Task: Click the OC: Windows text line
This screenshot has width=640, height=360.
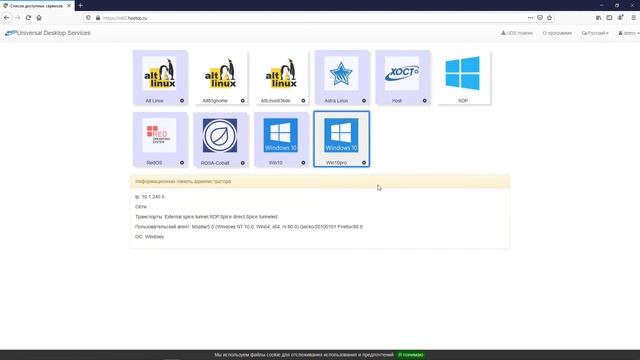Action: tap(149, 237)
